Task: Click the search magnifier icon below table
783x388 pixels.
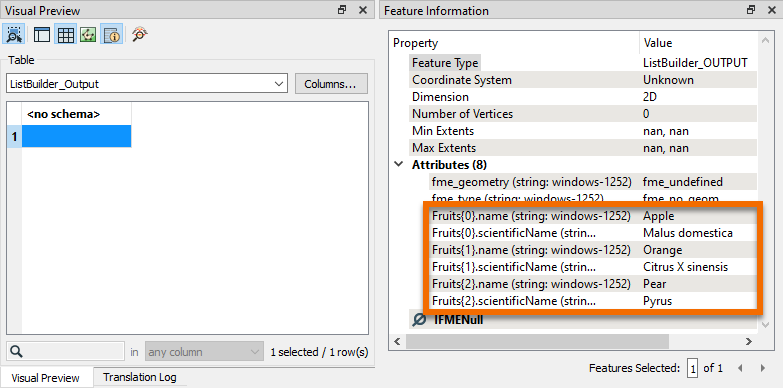Action: click(x=16, y=352)
